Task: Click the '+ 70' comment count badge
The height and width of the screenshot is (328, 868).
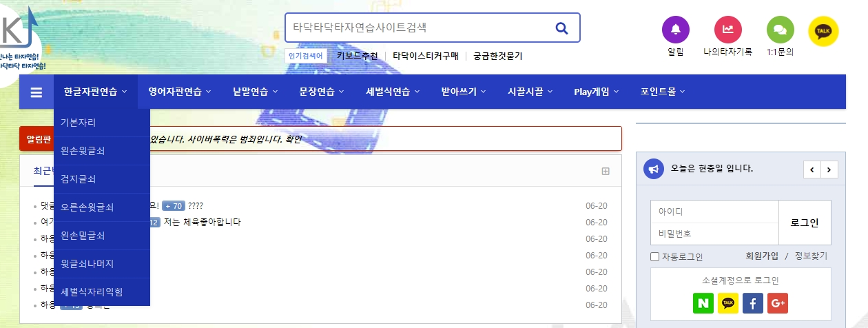Action: tap(174, 205)
